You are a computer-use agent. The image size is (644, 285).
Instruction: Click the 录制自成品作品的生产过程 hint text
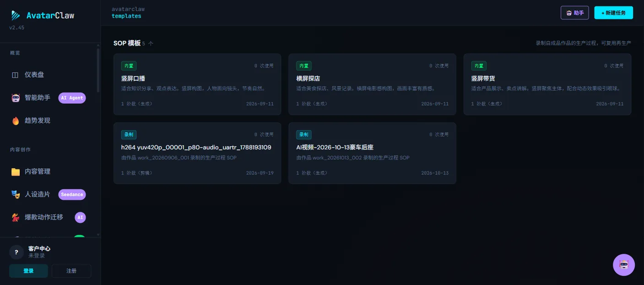pos(584,43)
